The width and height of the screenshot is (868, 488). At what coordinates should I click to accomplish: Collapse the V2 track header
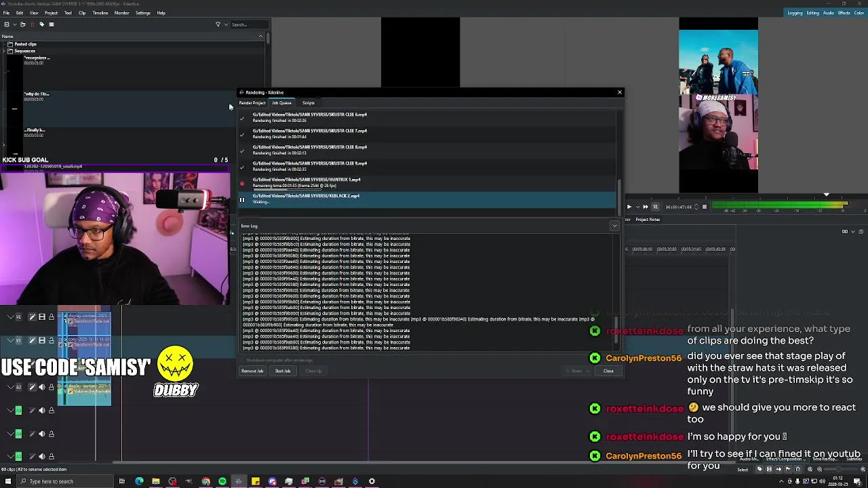click(x=10, y=317)
